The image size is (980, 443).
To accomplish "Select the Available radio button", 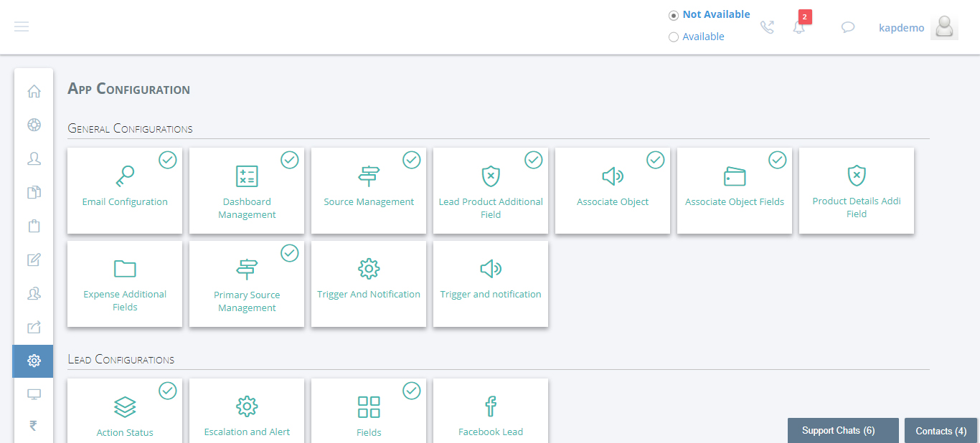I will pyautogui.click(x=674, y=37).
